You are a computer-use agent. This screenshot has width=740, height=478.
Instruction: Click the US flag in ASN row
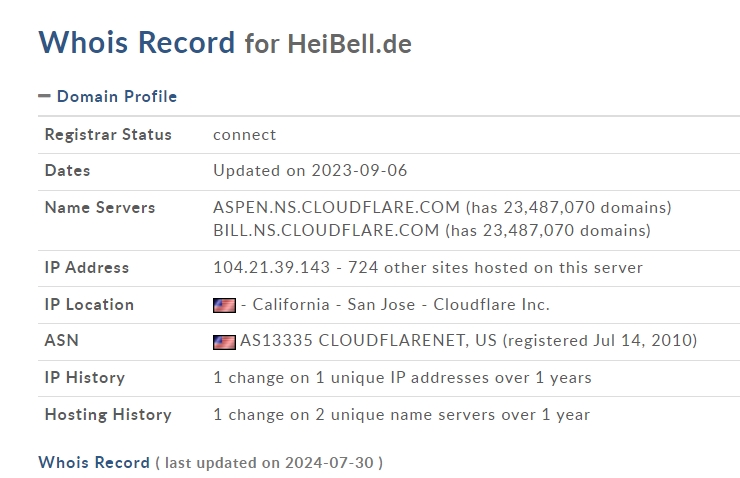(x=224, y=341)
